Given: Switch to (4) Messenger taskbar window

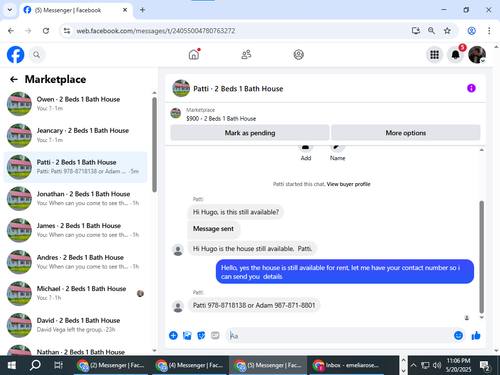Looking at the screenshot, I should [x=189, y=365].
